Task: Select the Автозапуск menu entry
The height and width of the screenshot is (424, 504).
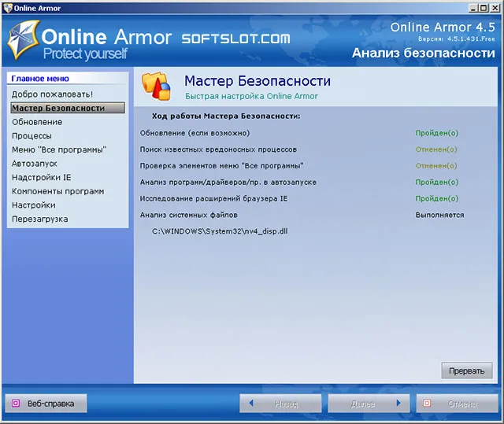Action: tap(35, 164)
